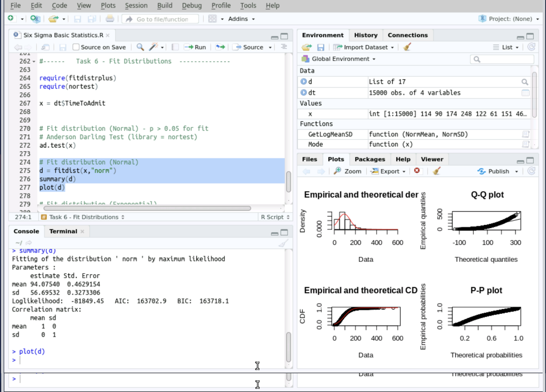Click the Run button in editor toolbar
Screen dimensions: 546x392
196,47
